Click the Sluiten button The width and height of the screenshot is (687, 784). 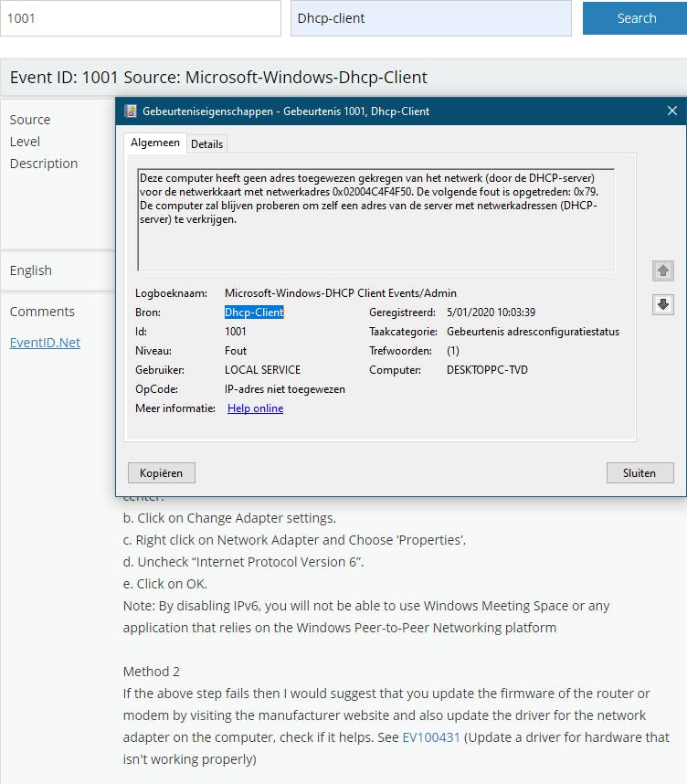639,473
